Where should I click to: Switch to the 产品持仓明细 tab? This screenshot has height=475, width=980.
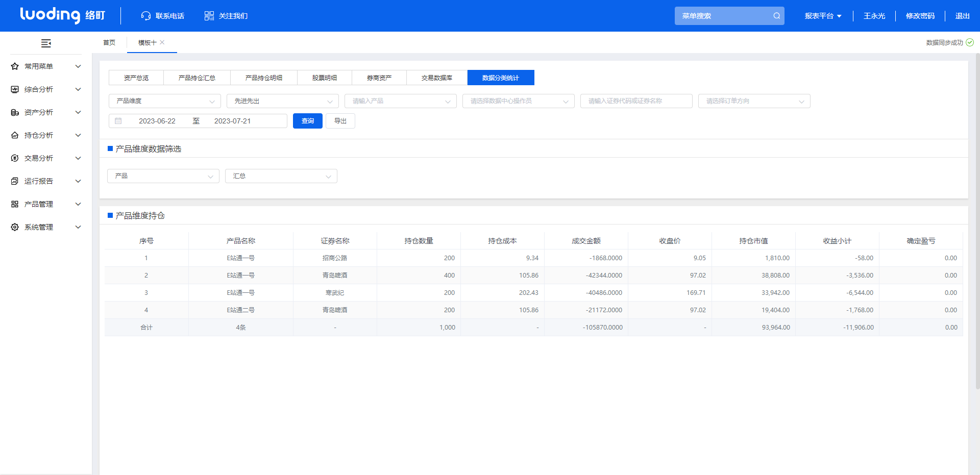264,78
